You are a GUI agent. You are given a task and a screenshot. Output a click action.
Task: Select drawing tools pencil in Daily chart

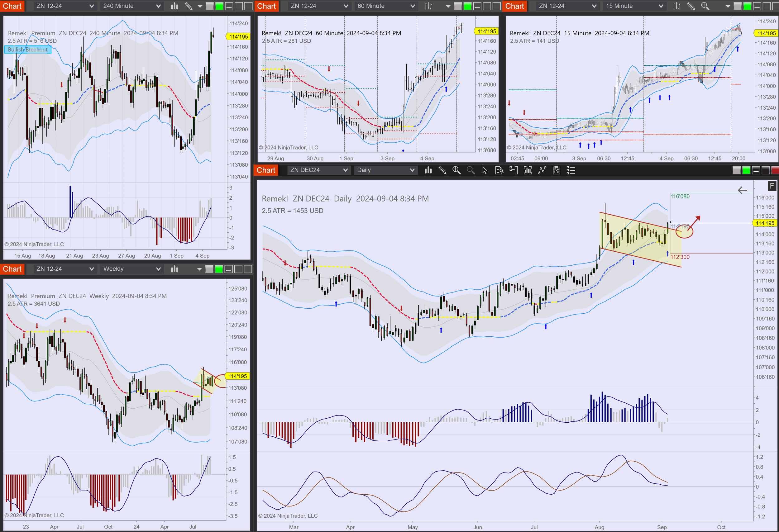(x=442, y=170)
